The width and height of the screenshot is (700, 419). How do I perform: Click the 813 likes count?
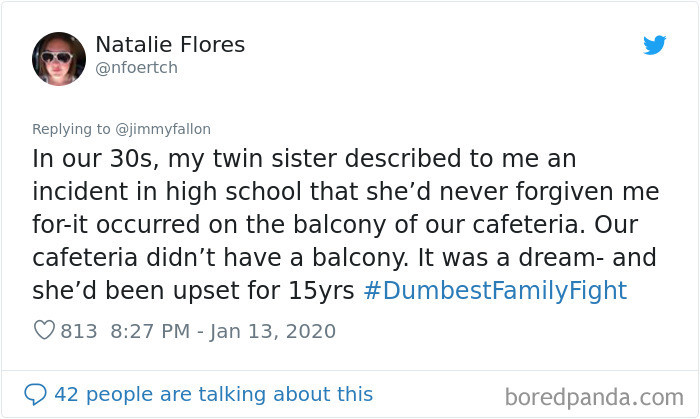point(78,331)
